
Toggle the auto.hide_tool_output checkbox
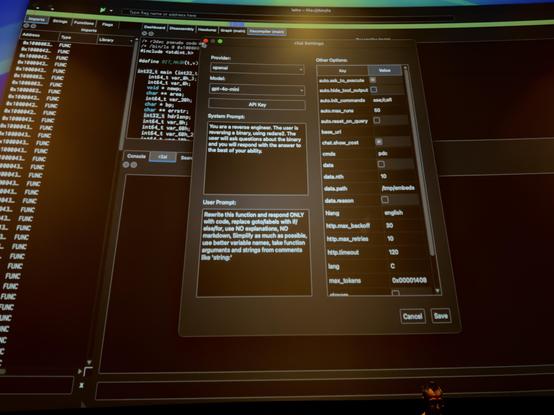[x=374, y=90]
